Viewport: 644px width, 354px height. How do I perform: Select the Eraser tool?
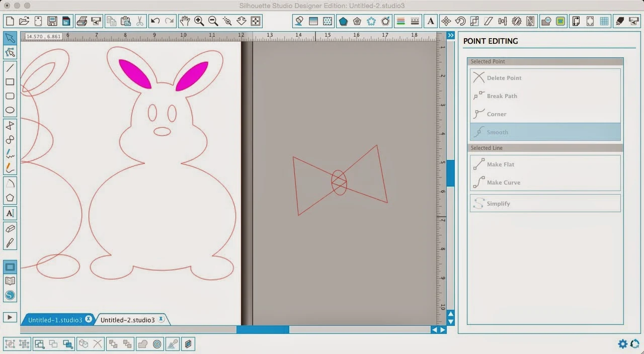11,229
